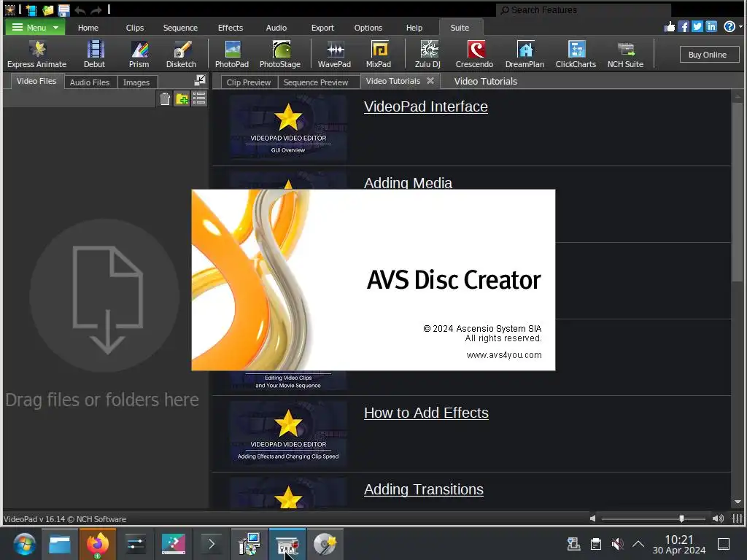
Task: Select the Video Files bin tab
Action: point(36,82)
